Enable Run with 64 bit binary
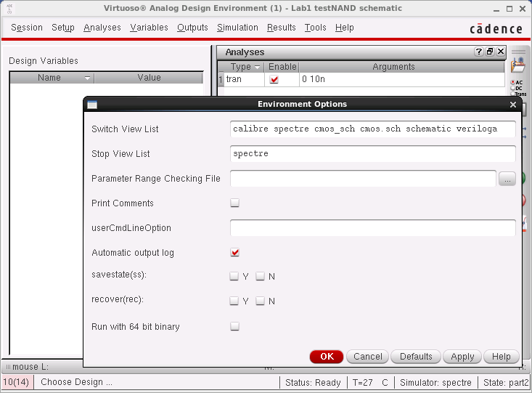 [x=234, y=326]
